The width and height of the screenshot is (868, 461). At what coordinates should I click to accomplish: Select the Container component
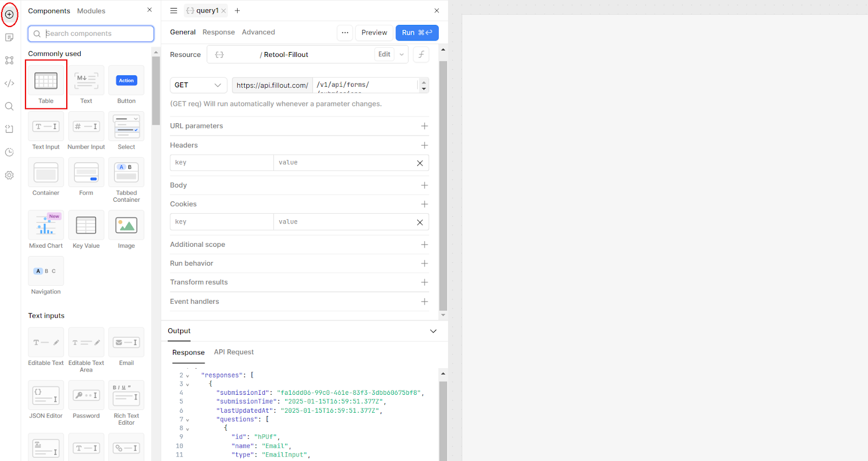46,177
